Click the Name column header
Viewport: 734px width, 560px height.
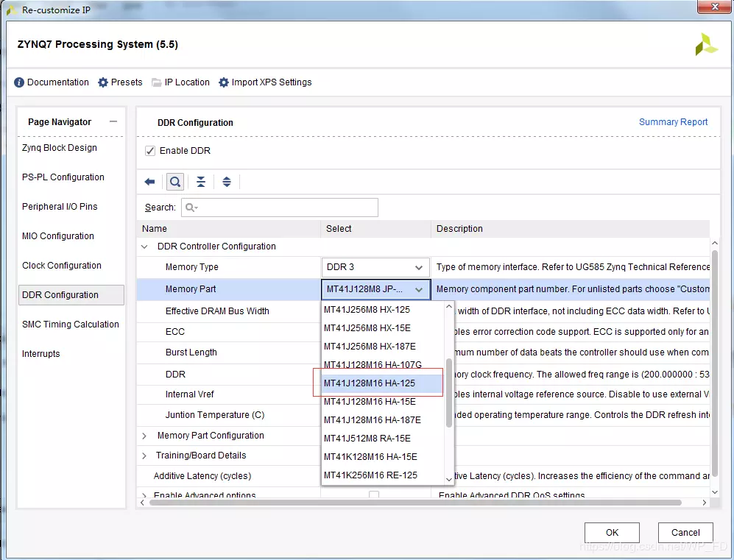point(229,229)
